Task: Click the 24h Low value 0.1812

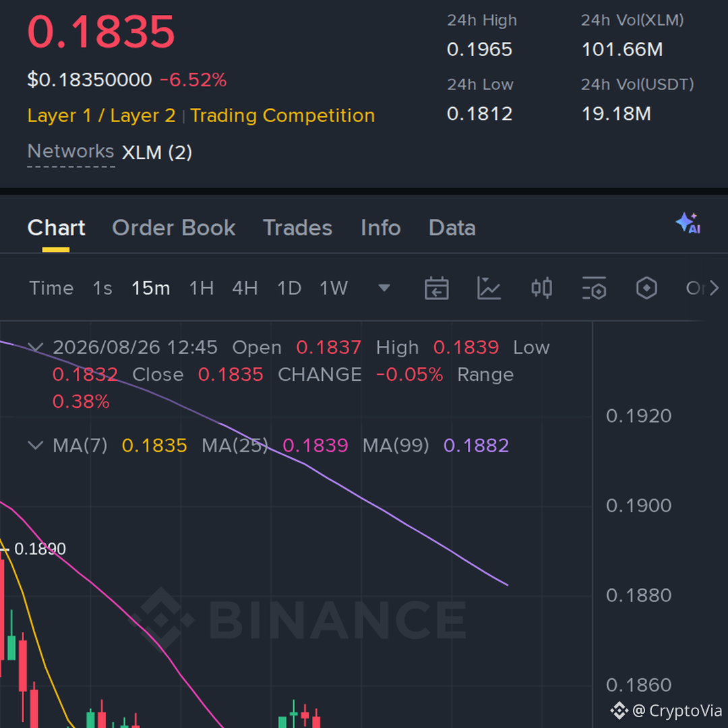Action: pos(480,114)
